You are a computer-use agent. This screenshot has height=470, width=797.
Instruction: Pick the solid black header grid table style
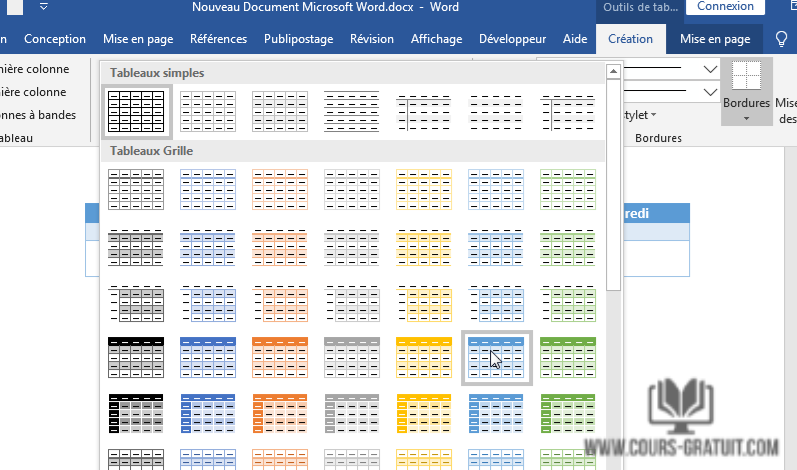point(136,357)
